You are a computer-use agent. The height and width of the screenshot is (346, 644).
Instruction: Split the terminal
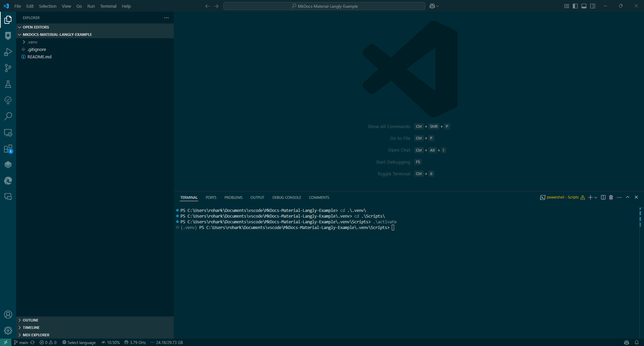[603, 197]
